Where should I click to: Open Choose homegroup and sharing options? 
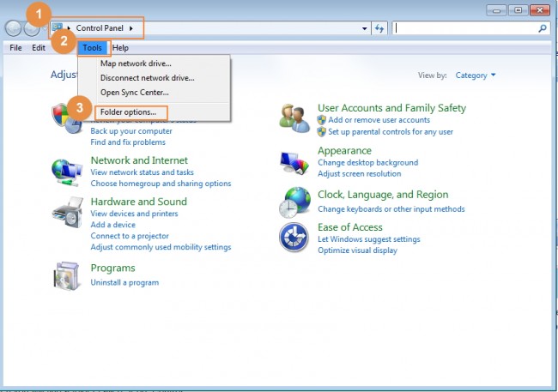pyautogui.click(x=161, y=184)
